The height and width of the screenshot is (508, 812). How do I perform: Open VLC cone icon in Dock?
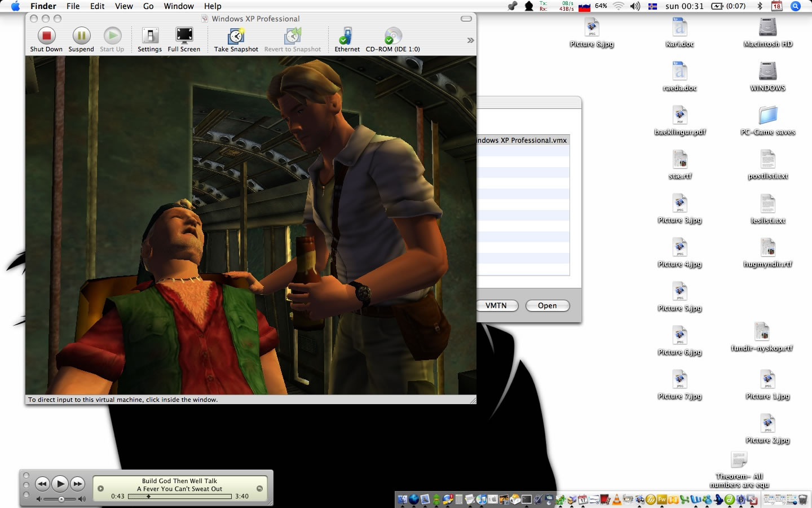click(617, 499)
